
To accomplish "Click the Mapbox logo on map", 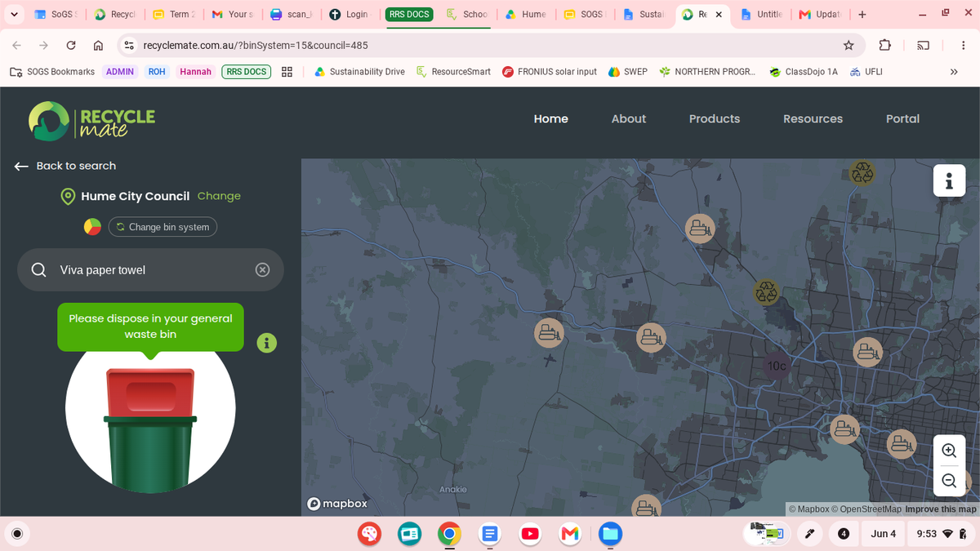I will click(x=337, y=504).
